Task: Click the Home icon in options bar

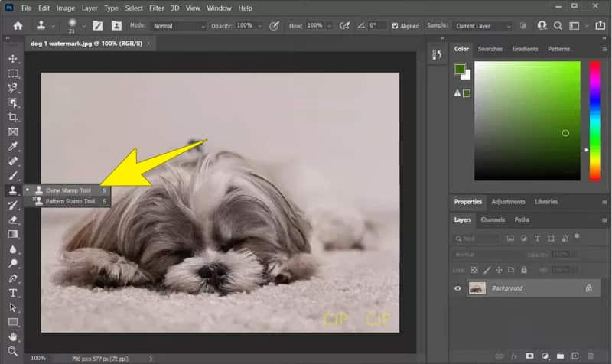Action: coord(18,25)
